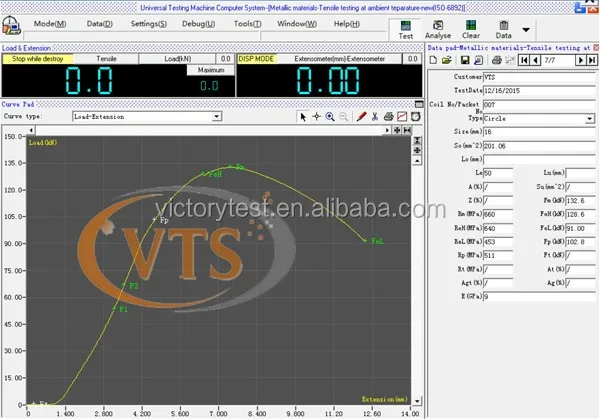Click the Tensile label button

tap(106, 59)
